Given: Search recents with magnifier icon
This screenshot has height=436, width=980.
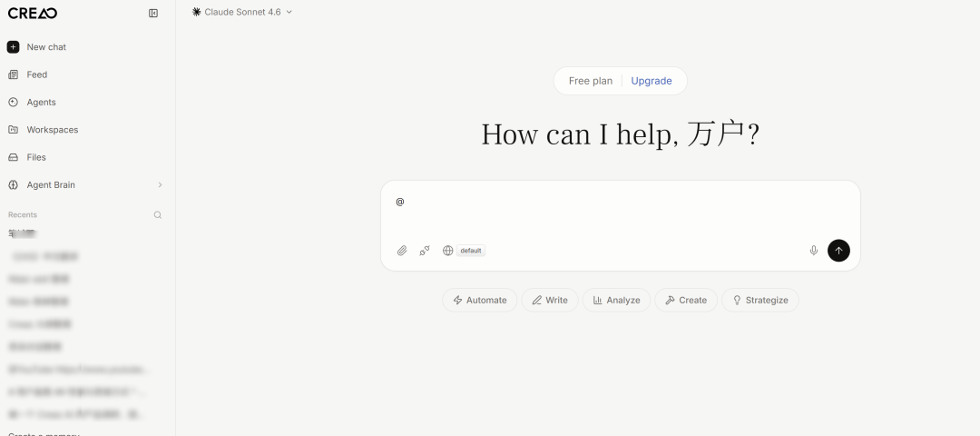Looking at the screenshot, I should (157, 215).
